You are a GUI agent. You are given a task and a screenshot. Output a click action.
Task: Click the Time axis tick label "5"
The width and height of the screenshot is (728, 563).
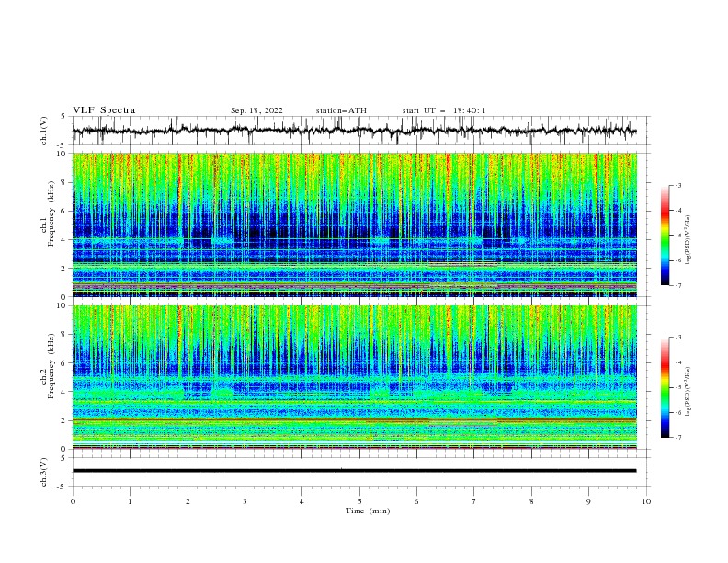point(359,501)
